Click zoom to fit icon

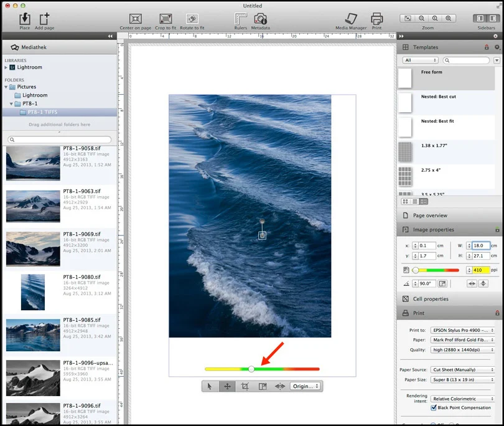(x=408, y=18)
